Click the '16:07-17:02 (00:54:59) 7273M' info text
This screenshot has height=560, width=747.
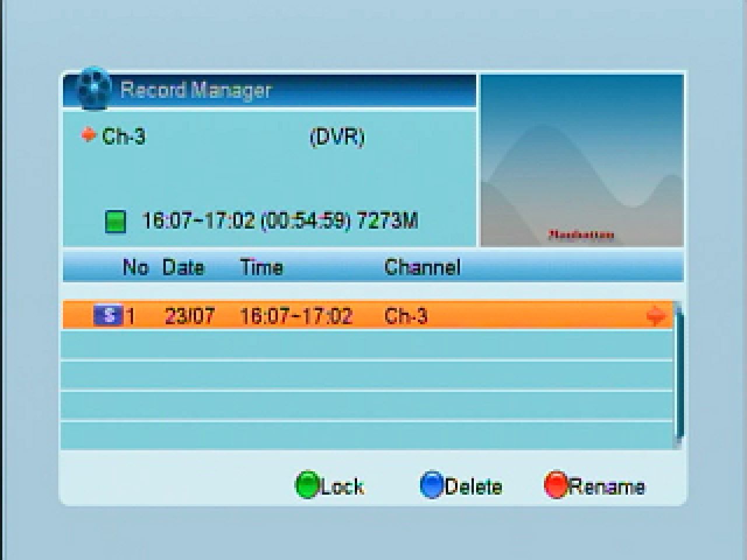(x=280, y=221)
